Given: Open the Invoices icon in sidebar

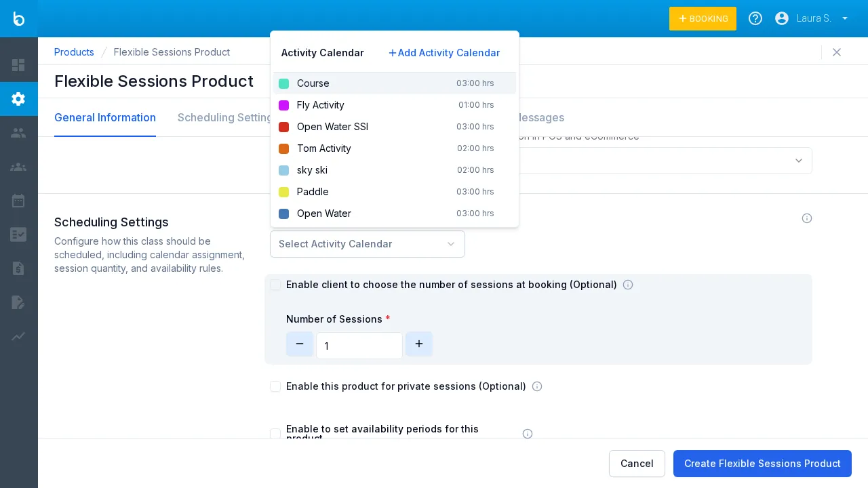Looking at the screenshot, I should tap(19, 268).
